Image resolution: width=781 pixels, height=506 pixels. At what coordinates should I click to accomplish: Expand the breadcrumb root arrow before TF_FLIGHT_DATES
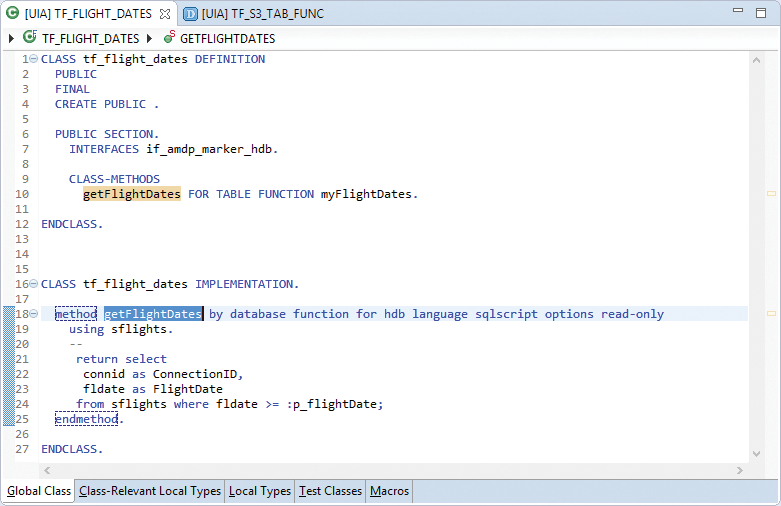point(11,38)
